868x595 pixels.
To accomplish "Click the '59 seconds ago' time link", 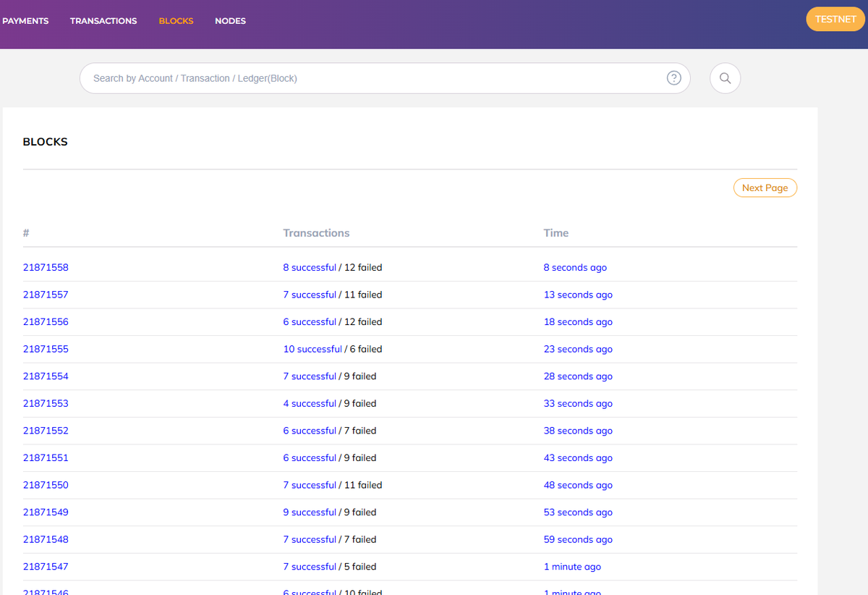I will [x=578, y=539].
